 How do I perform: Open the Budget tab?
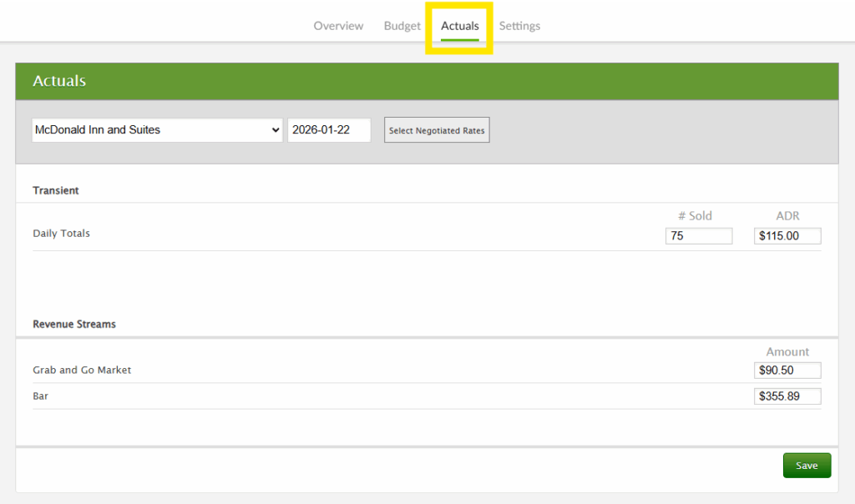tap(402, 26)
